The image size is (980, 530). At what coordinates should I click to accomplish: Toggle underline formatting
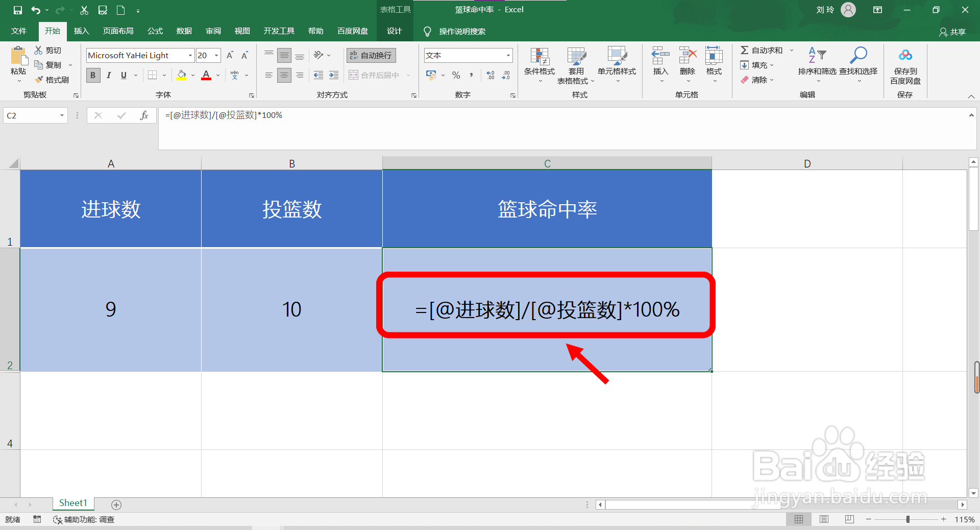[x=123, y=75]
